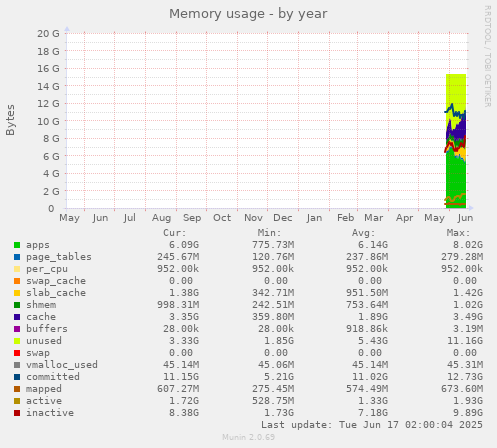
Task: Click buffers max value 3.19M
Action: tap(468, 329)
